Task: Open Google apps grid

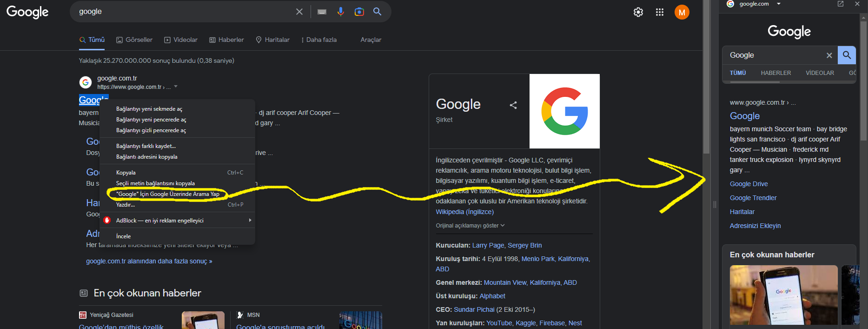Action: (x=660, y=12)
